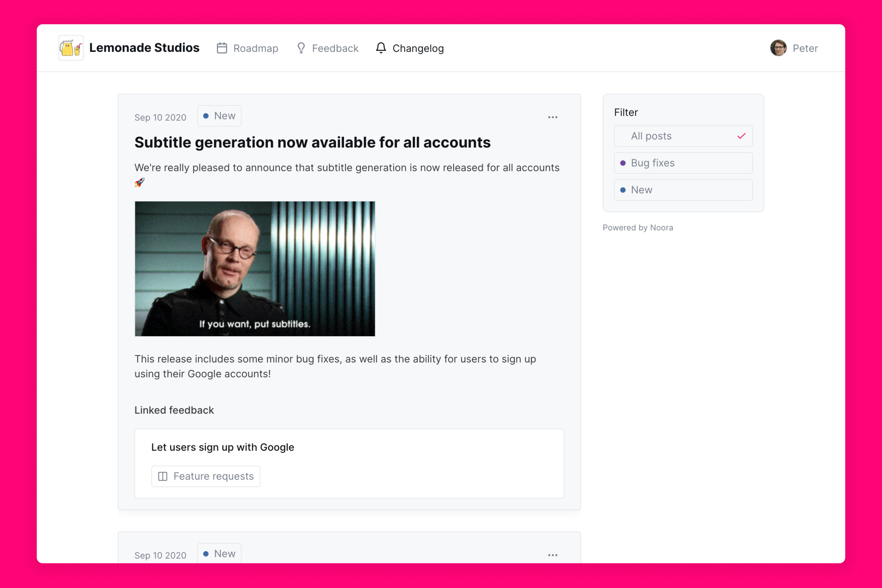Click the purple dot beside Bug fixes
The width and height of the screenshot is (882, 588).
pos(623,163)
